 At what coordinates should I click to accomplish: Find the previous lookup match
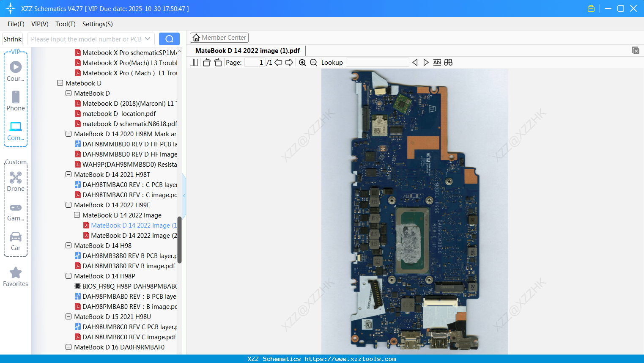coord(415,62)
